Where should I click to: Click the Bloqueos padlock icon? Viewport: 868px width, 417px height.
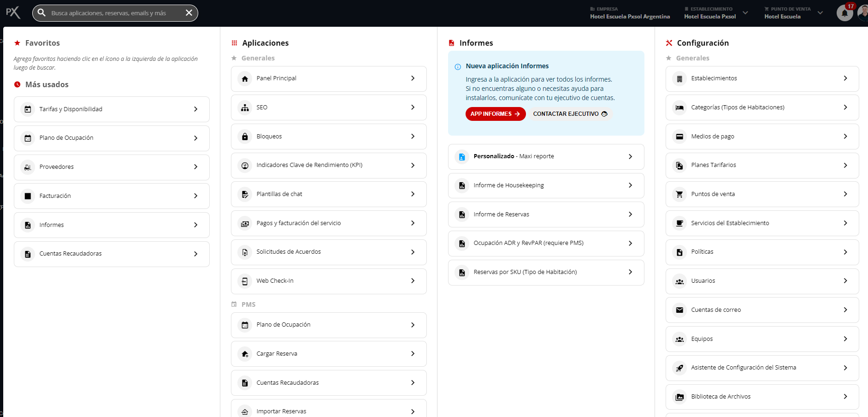click(x=245, y=137)
